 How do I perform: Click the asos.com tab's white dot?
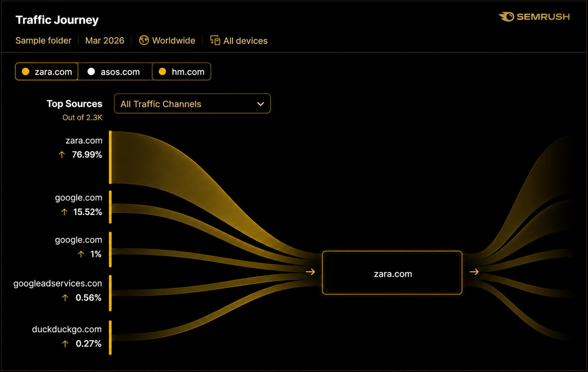(x=91, y=72)
